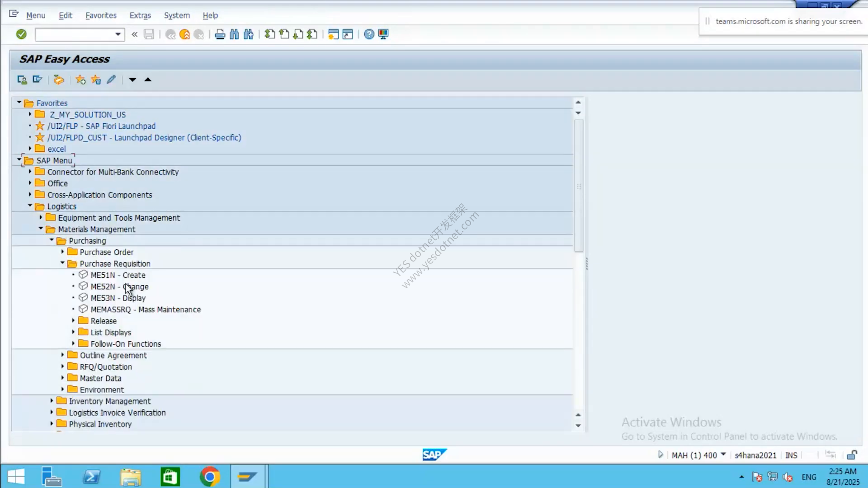Select MEMASSRQ - Mass Maintenance transaction
The width and height of the screenshot is (868, 488).
146,310
